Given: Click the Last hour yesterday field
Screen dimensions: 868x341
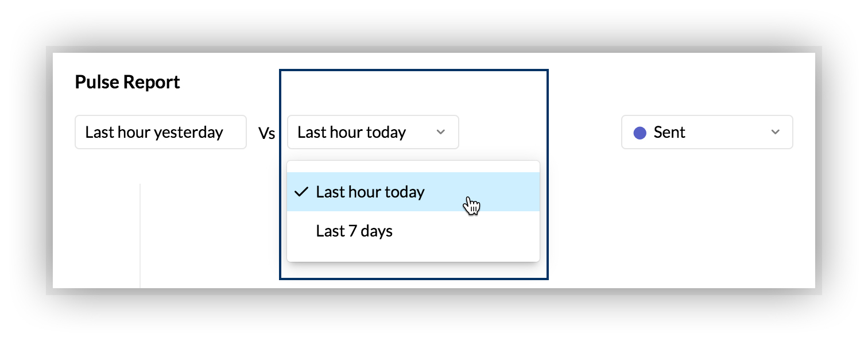Looking at the screenshot, I should pos(160,132).
